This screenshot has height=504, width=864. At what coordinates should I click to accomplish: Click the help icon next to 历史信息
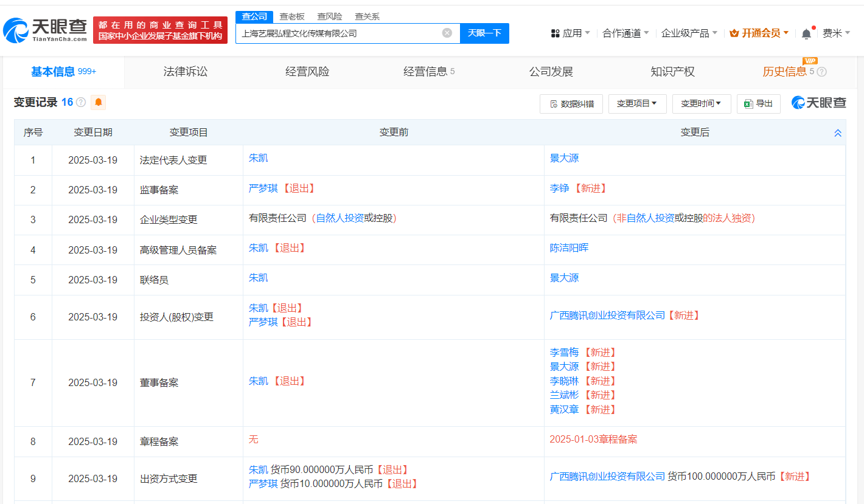pyautogui.click(x=821, y=72)
